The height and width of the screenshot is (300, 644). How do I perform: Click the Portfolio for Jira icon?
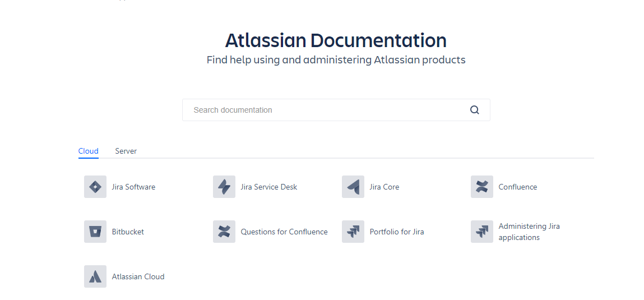[x=353, y=232]
